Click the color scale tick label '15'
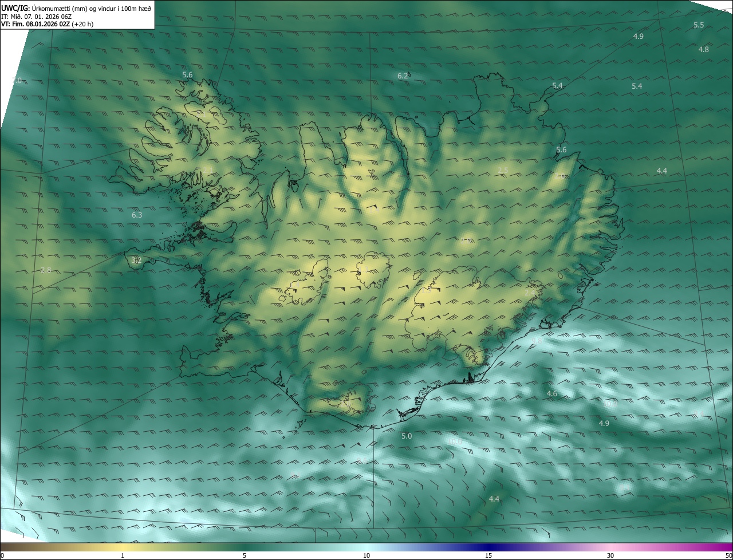 [x=488, y=555]
